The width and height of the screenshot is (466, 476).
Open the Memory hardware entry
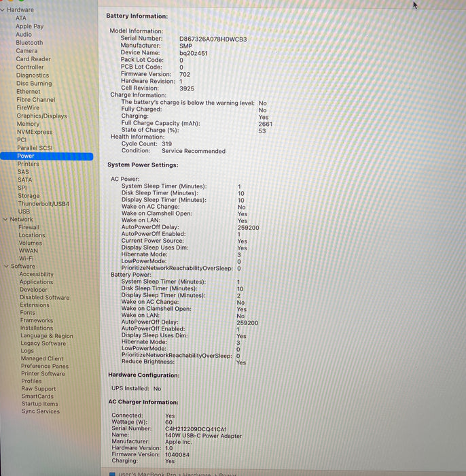[29, 124]
